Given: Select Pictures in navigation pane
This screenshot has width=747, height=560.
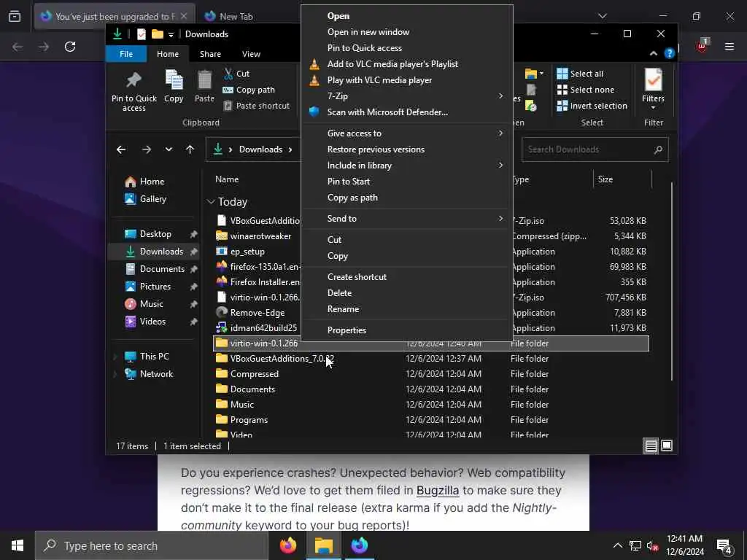Looking at the screenshot, I should tap(155, 287).
